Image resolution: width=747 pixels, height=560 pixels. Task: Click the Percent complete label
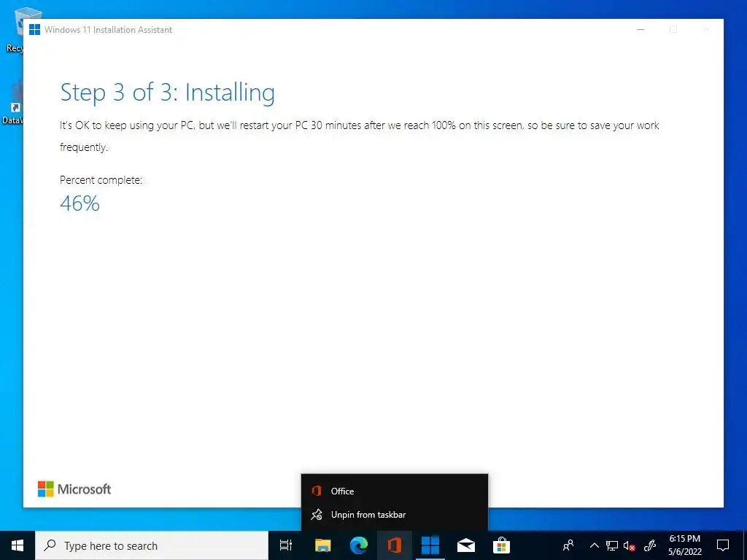coord(101,180)
